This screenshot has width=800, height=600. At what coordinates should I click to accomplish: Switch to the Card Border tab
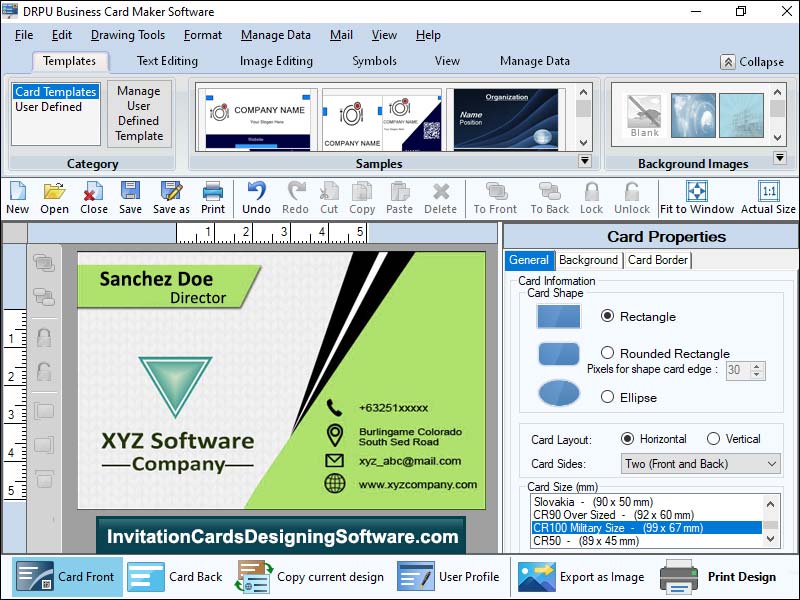click(657, 260)
